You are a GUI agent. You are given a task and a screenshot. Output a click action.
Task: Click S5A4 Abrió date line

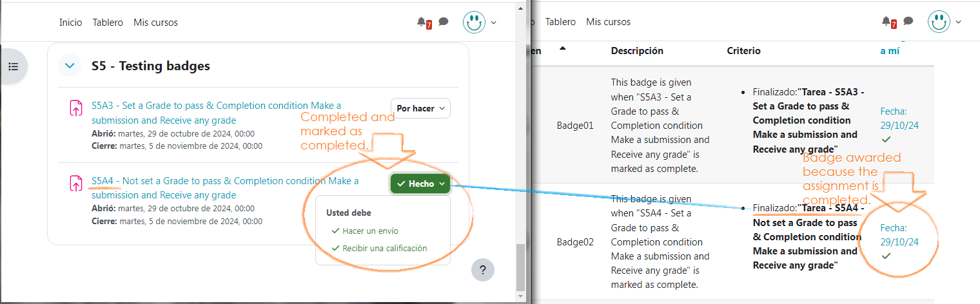coord(173,209)
